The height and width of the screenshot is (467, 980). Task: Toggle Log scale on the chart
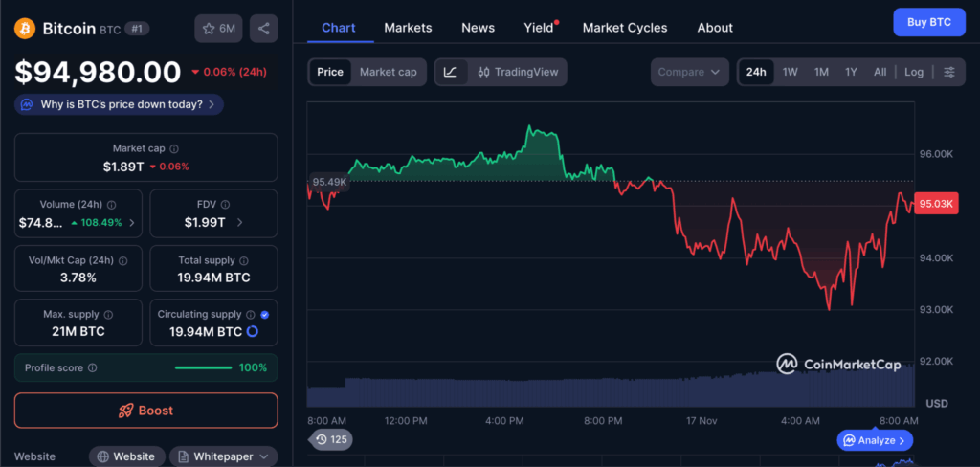tap(914, 72)
